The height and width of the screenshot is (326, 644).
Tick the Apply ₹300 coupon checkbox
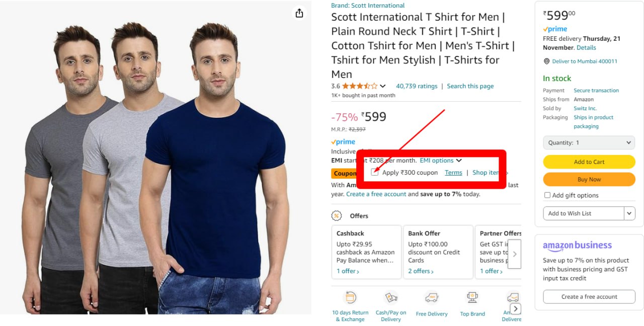point(375,173)
